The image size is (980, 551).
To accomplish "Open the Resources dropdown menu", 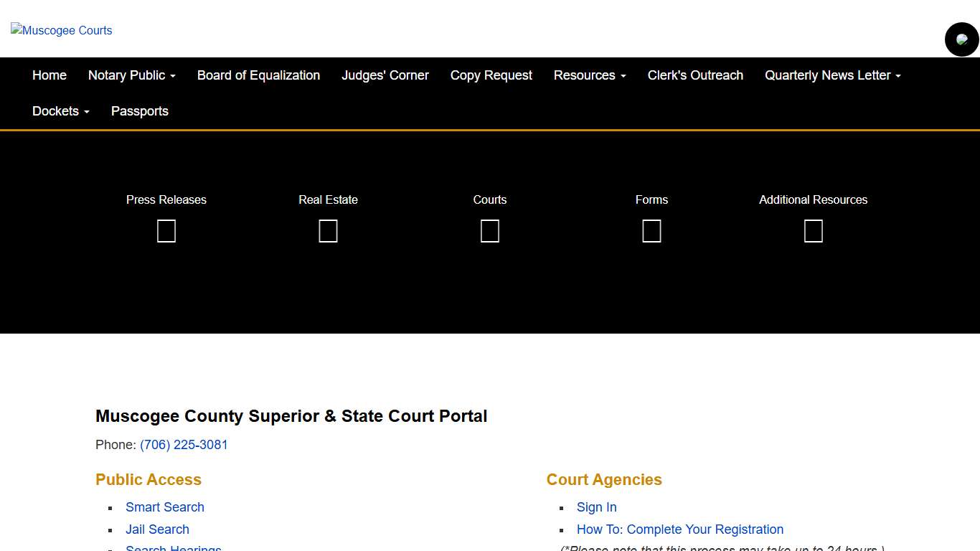I will click(590, 75).
